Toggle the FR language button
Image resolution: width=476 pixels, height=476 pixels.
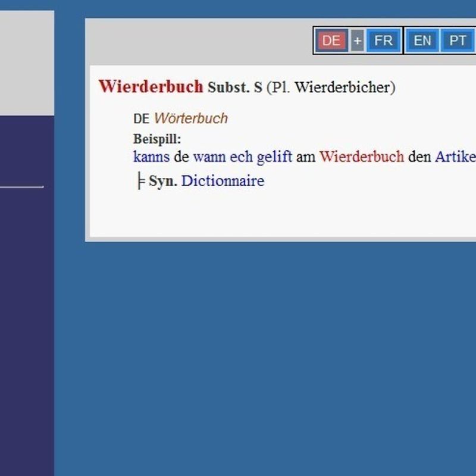click(x=383, y=40)
